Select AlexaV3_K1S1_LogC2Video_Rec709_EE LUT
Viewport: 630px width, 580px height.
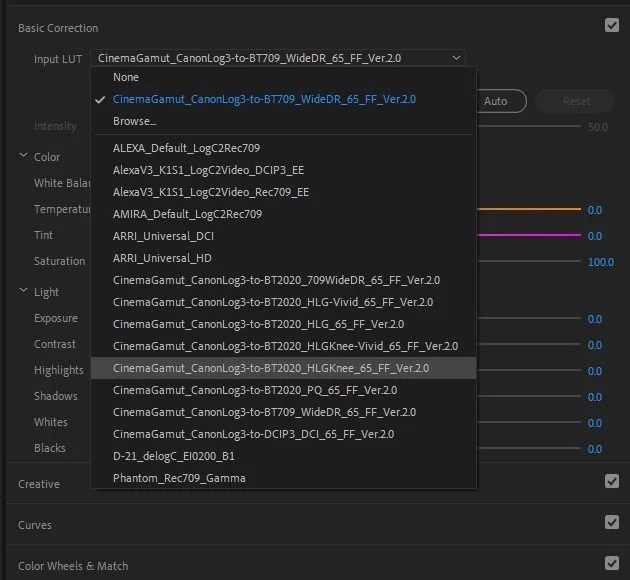(x=284, y=192)
